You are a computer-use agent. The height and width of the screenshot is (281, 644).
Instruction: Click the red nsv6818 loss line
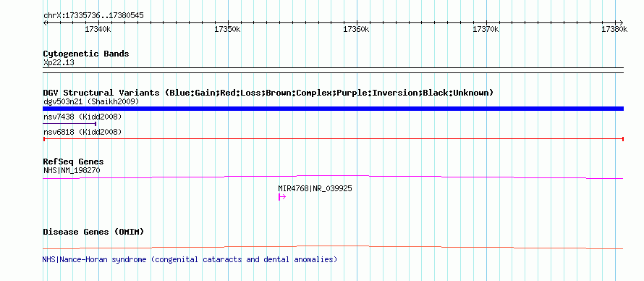[x=333, y=139]
